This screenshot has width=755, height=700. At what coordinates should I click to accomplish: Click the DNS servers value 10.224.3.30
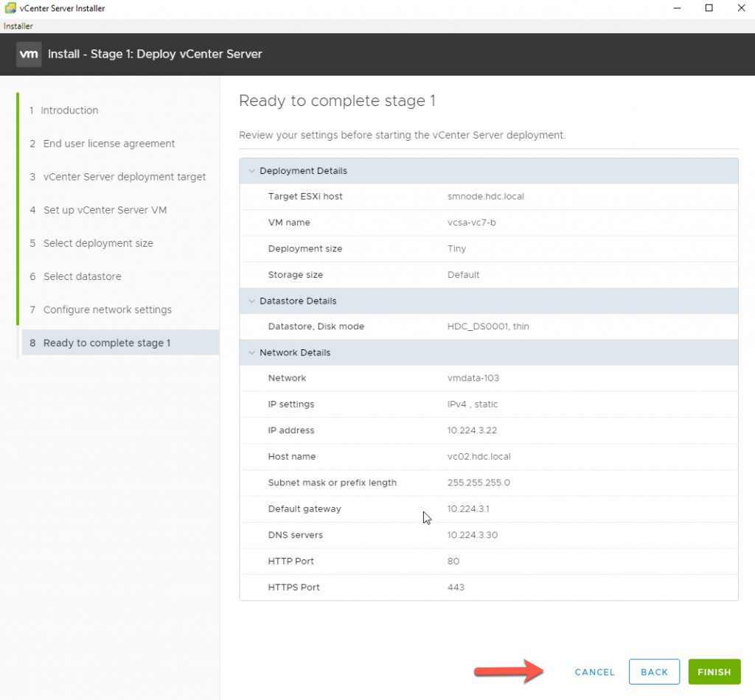pos(473,535)
